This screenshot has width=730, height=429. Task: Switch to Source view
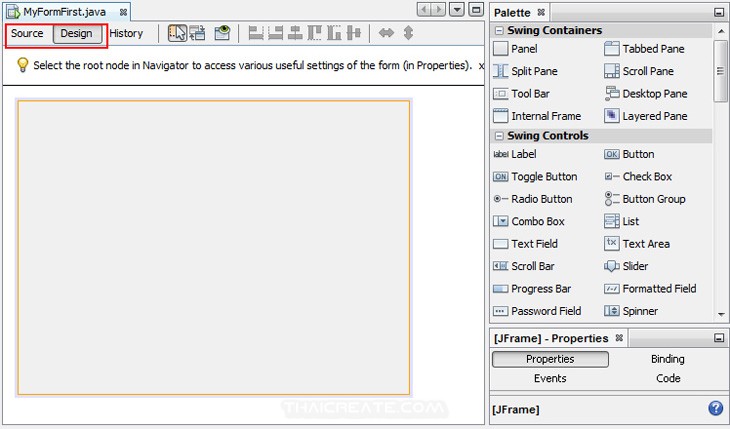(27, 34)
